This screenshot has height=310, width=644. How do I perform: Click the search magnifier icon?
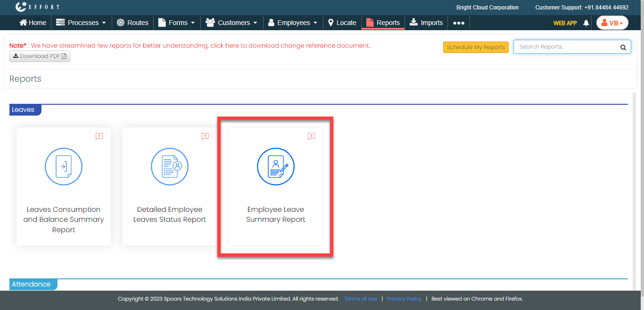pos(623,47)
